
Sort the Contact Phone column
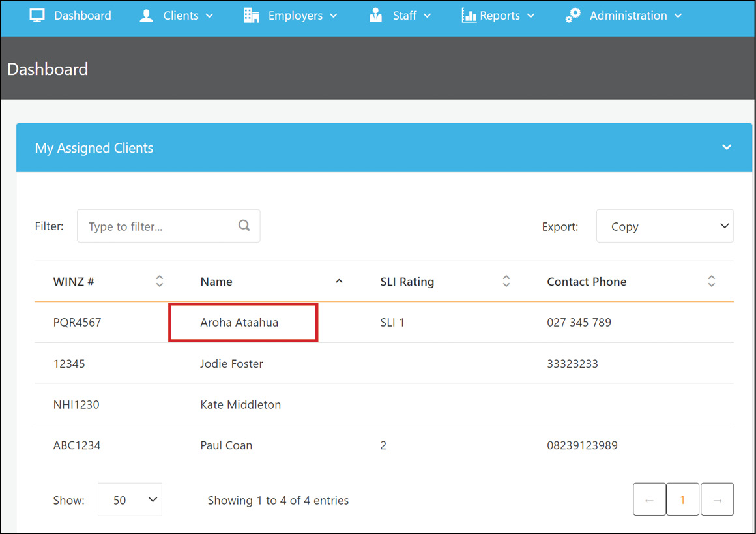click(712, 281)
